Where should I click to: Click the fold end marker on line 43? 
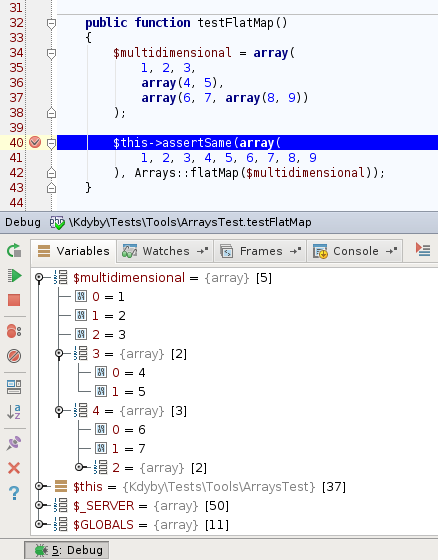(x=51, y=188)
